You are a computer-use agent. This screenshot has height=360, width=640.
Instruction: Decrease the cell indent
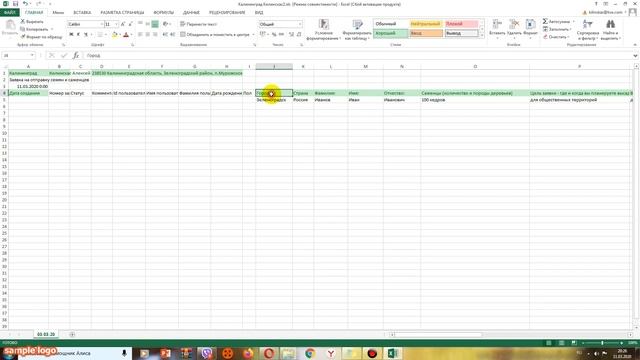coord(165,35)
